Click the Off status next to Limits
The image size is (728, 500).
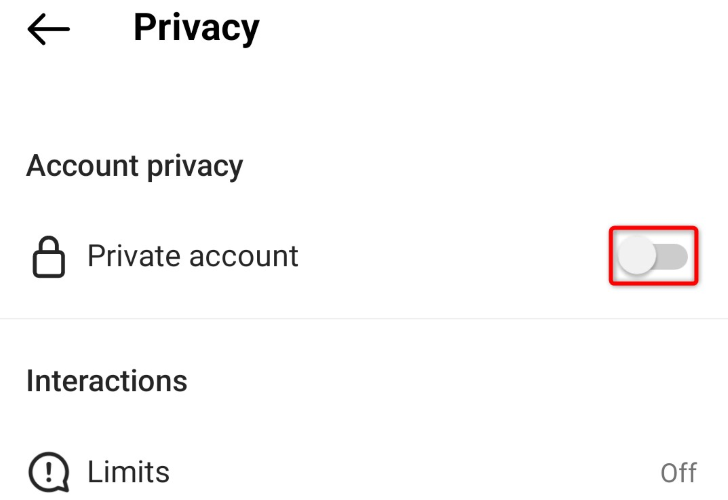point(678,472)
